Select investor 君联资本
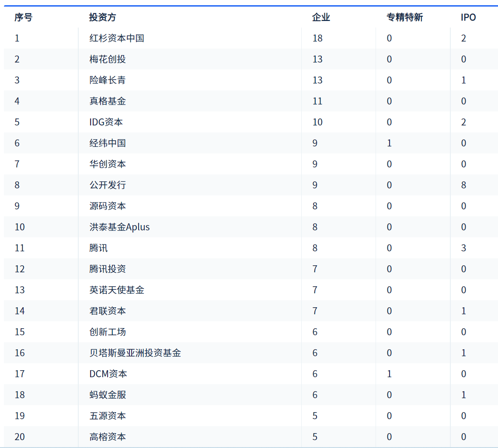Viewport: 498px width, 448px height. tap(108, 311)
